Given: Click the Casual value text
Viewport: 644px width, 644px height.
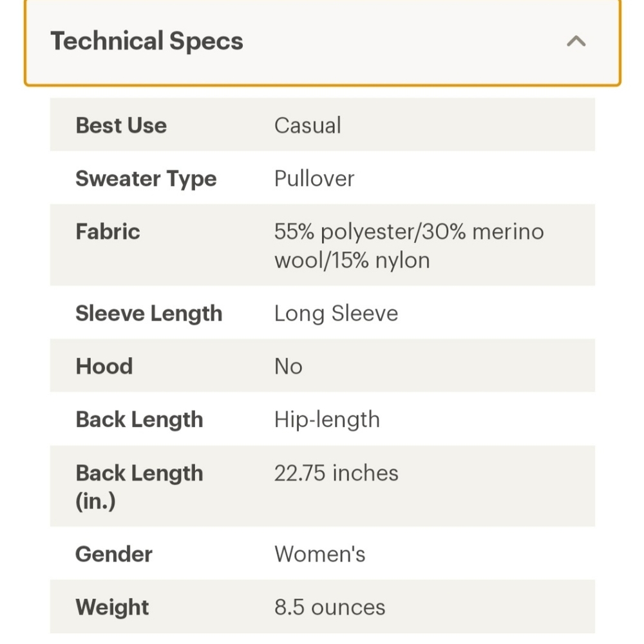Looking at the screenshot, I should 308,126.
